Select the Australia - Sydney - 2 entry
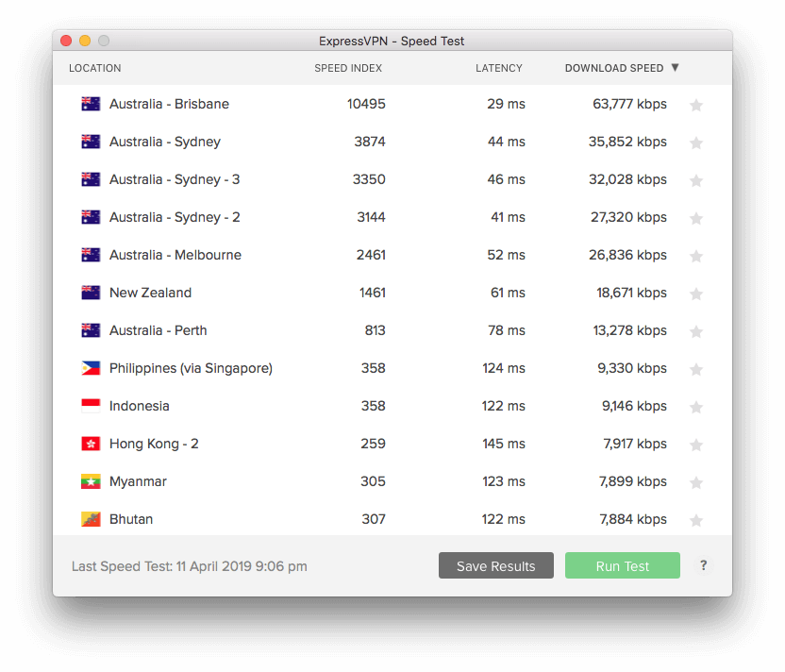 (392, 217)
